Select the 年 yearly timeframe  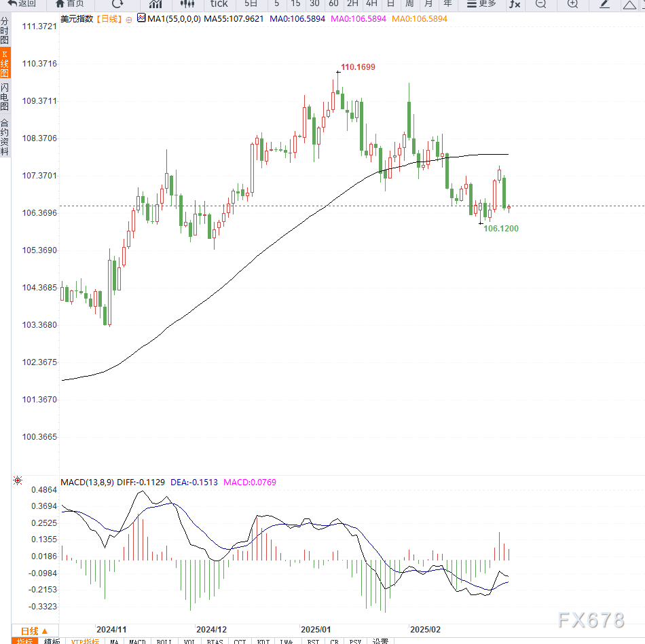click(447, 3)
